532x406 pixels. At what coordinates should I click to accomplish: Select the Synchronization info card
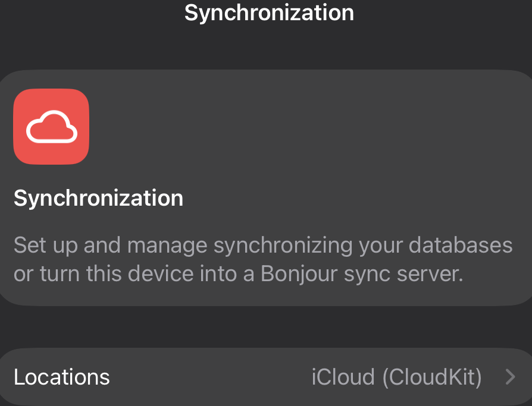tap(266, 188)
